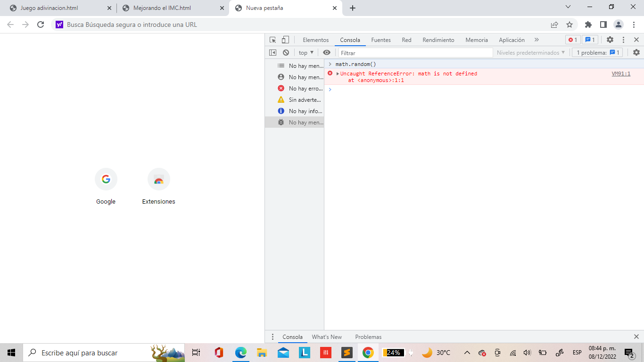This screenshot has height=362, width=644.
Task: Open the Memoria tab
Action: (x=477, y=40)
